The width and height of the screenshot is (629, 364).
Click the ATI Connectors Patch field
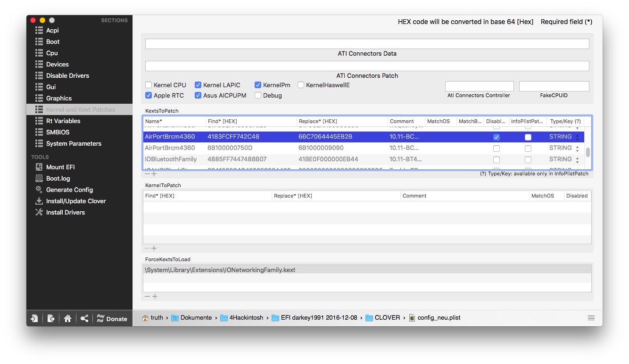(367, 66)
